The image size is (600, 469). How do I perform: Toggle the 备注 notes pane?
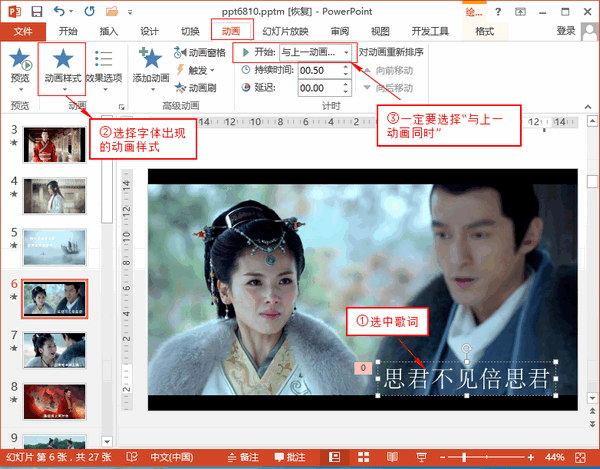(x=243, y=457)
